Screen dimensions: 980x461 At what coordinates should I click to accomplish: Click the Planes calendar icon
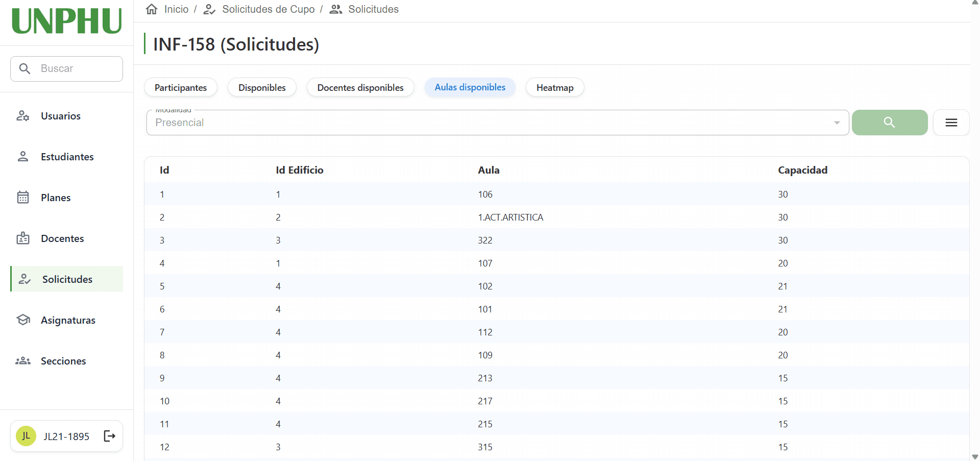click(x=23, y=197)
